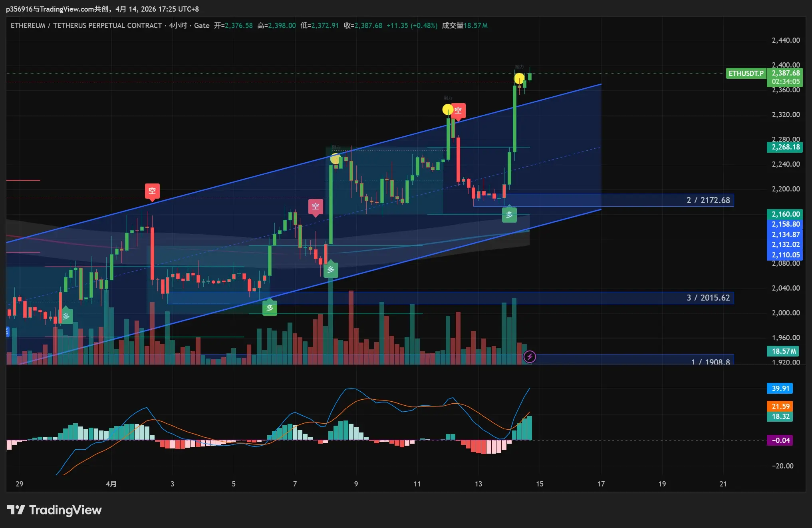Click the TradingView logo at bottom left
The image size is (812, 528).
click(x=54, y=510)
